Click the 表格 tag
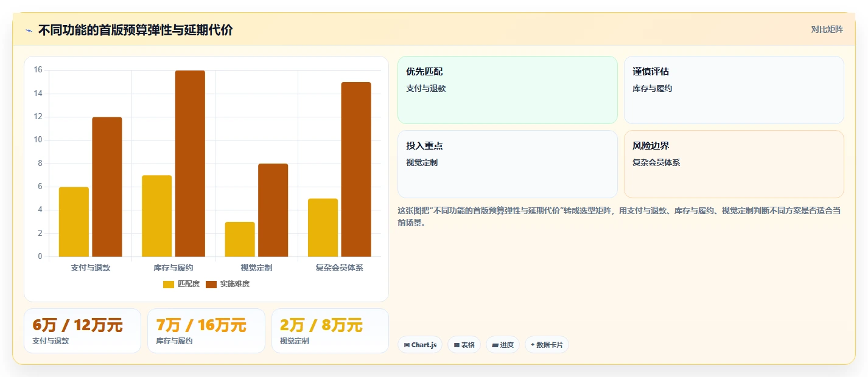Screen dimensions: 868x377 [464, 345]
